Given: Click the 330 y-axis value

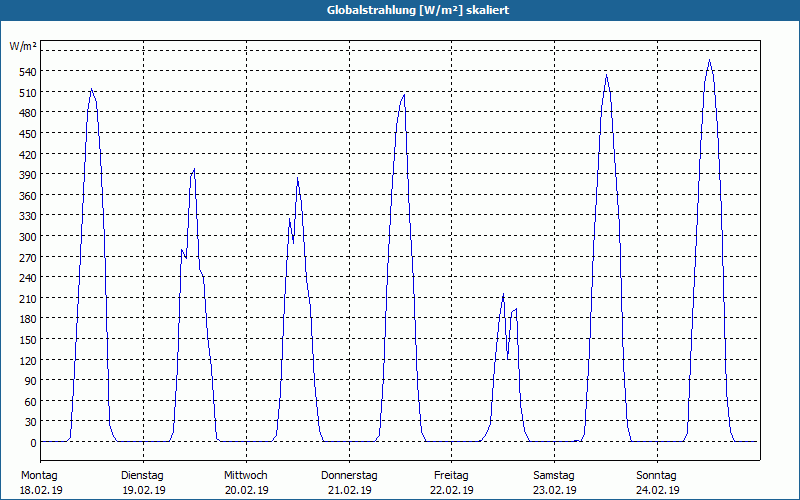Looking at the screenshot, I should (x=28, y=216).
